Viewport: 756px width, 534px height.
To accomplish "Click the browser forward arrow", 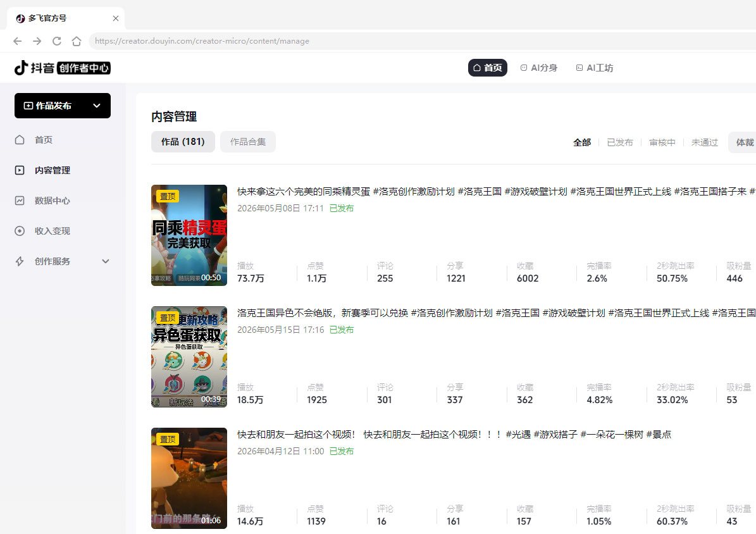I will point(37,41).
